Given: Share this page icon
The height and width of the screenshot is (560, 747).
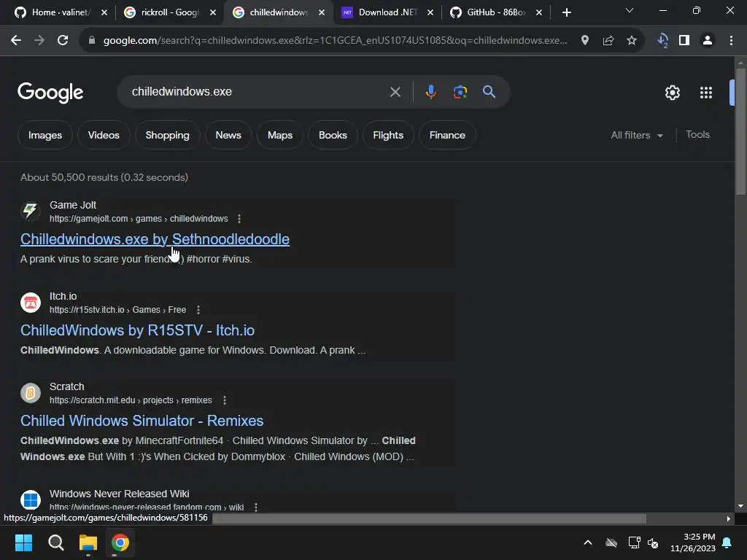Looking at the screenshot, I should coord(608,41).
